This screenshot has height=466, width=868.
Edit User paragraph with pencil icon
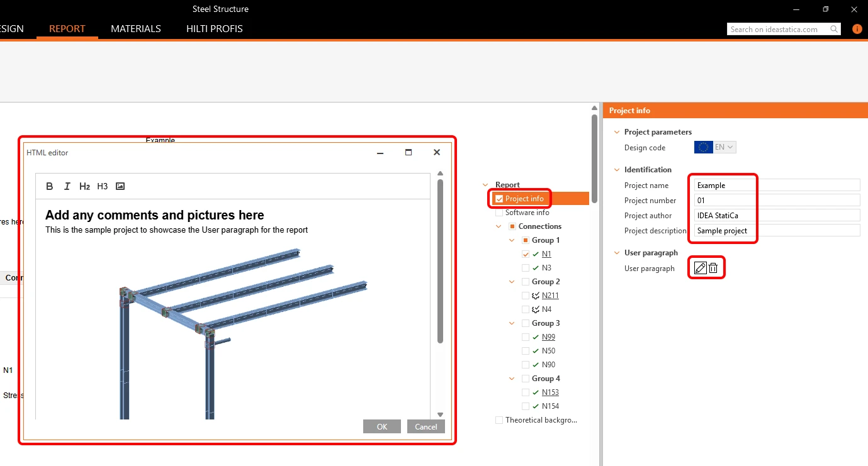[x=700, y=268]
